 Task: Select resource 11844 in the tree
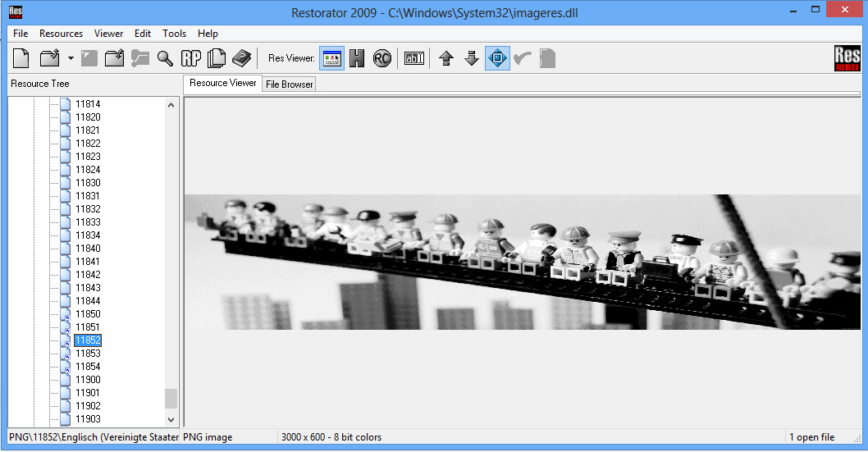pyautogui.click(x=88, y=301)
